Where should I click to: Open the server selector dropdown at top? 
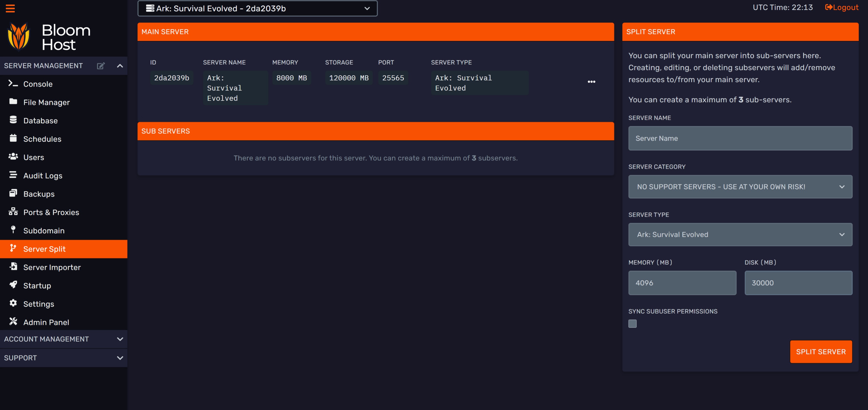257,8
